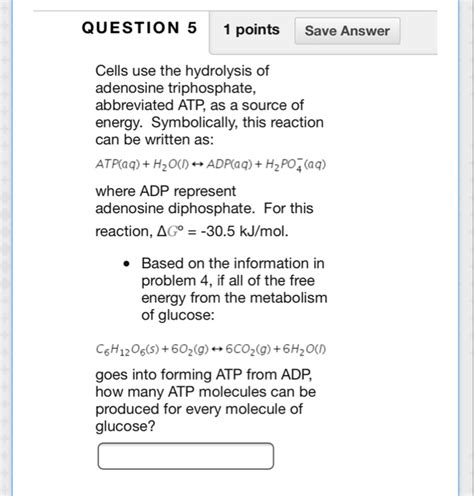
Task: Focus the empty answer input box
Action: pos(186,456)
